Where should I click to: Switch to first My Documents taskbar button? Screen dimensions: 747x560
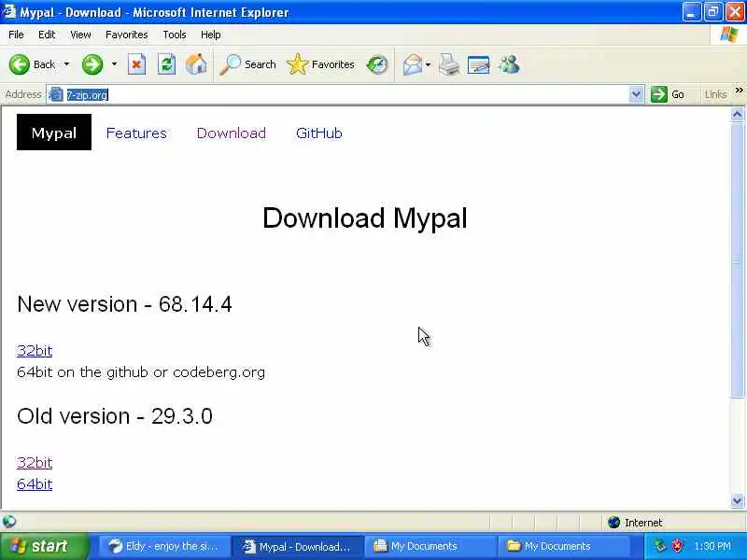(430, 546)
